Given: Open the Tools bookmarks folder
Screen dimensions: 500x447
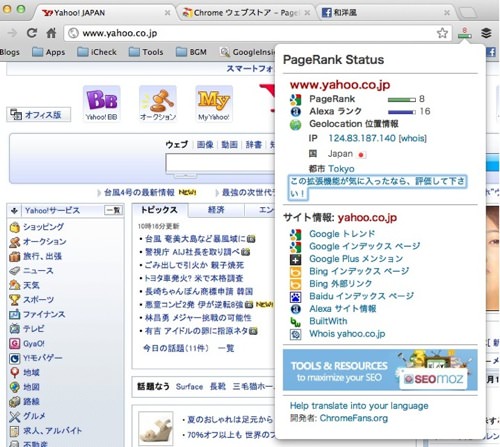Looking at the screenshot, I should coord(146,52).
